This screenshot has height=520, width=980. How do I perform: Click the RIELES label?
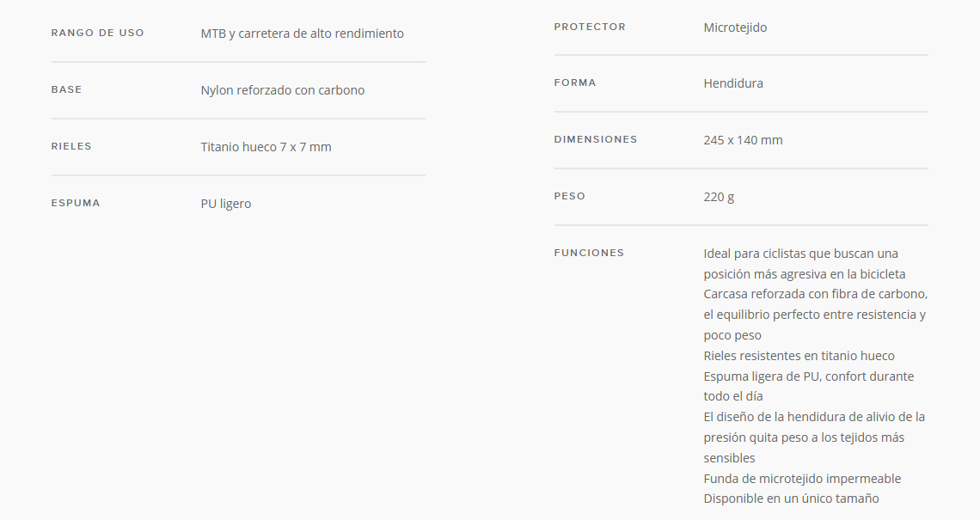click(71, 146)
